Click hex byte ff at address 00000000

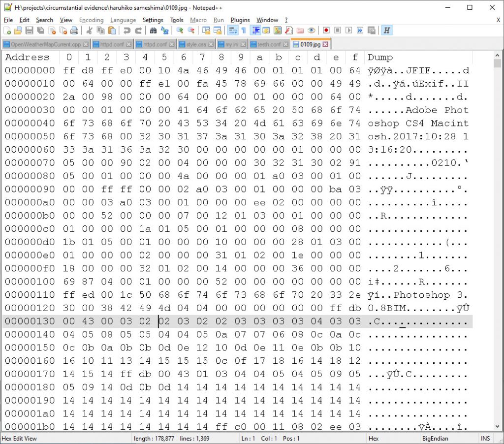(69, 70)
